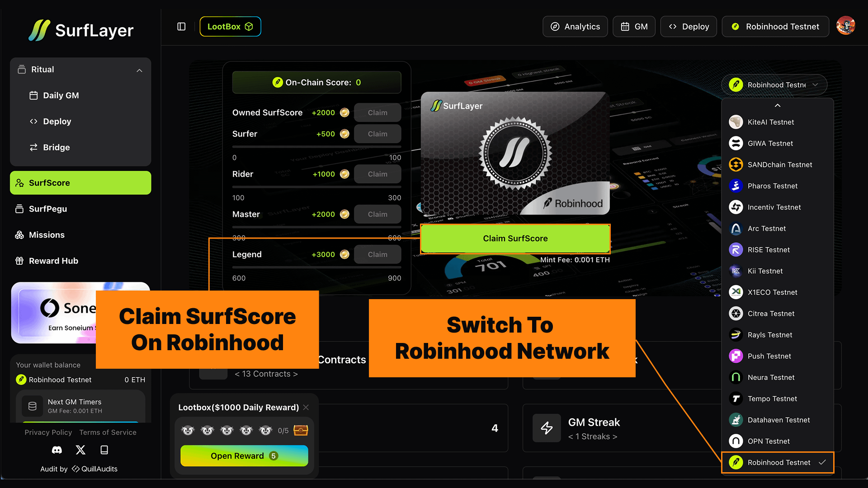Open the X social icon
Screen dimensions: 868x488
pyautogui.click(x=80, y=450)
